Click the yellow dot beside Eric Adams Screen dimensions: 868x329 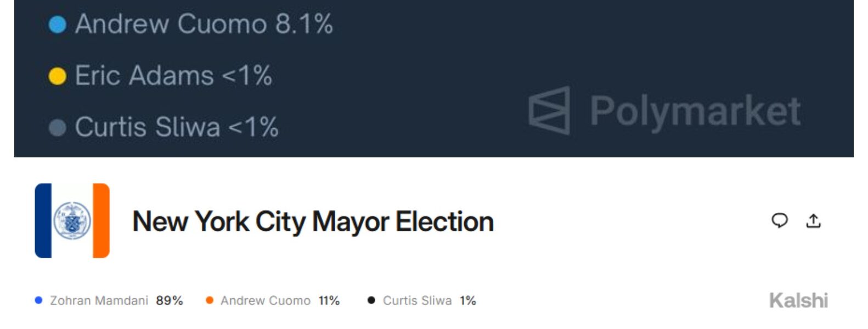point(57,76)
